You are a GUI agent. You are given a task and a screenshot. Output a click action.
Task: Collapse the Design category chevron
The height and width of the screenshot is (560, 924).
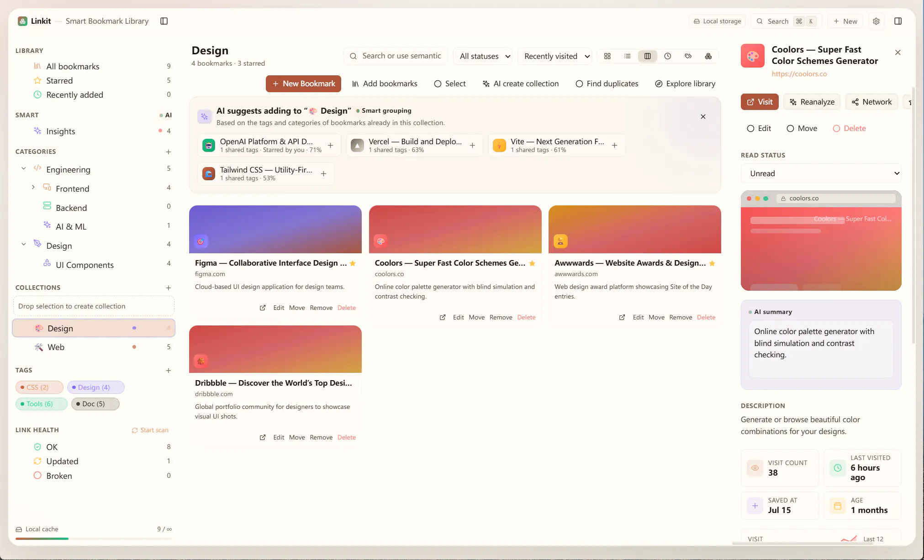point(24,244)
